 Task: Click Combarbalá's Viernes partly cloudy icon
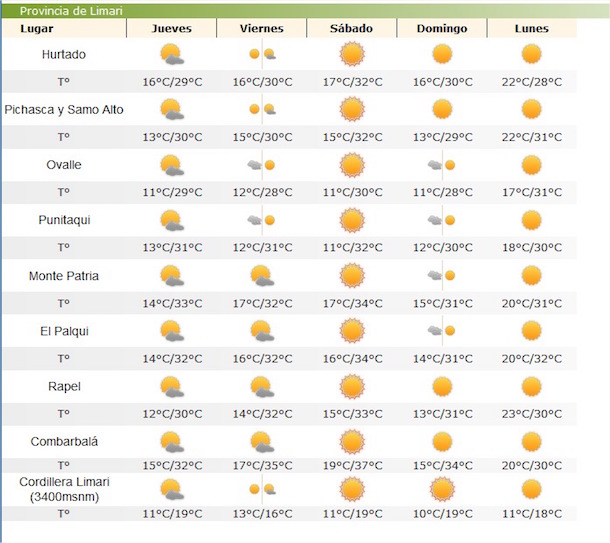tap(262, 440)
